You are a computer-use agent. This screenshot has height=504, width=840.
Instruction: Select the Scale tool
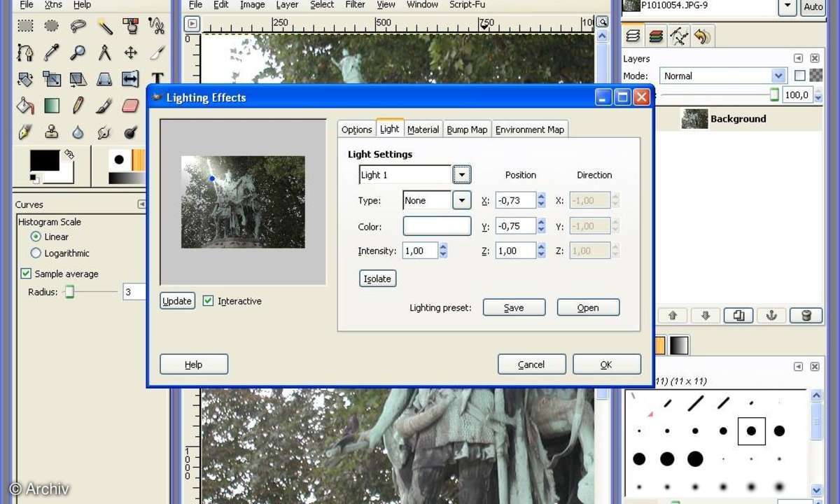click(52, 79)
